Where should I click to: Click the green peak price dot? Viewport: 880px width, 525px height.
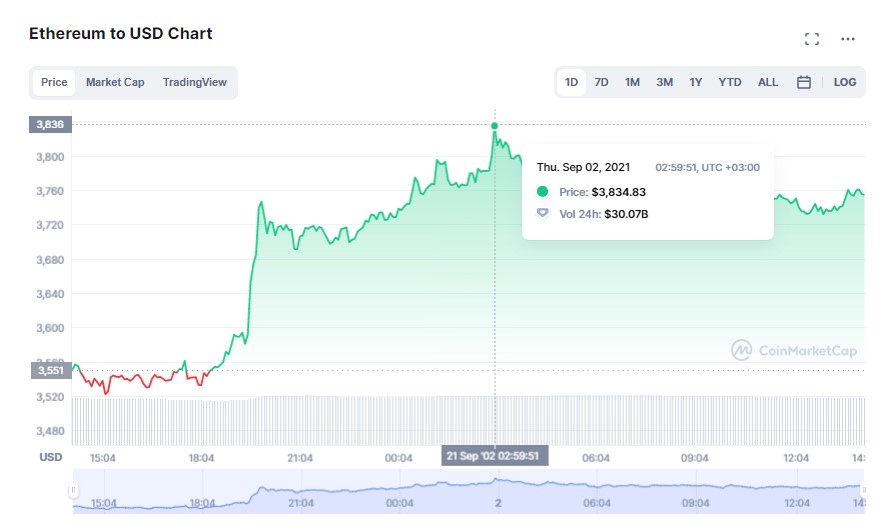click(495, 126)
